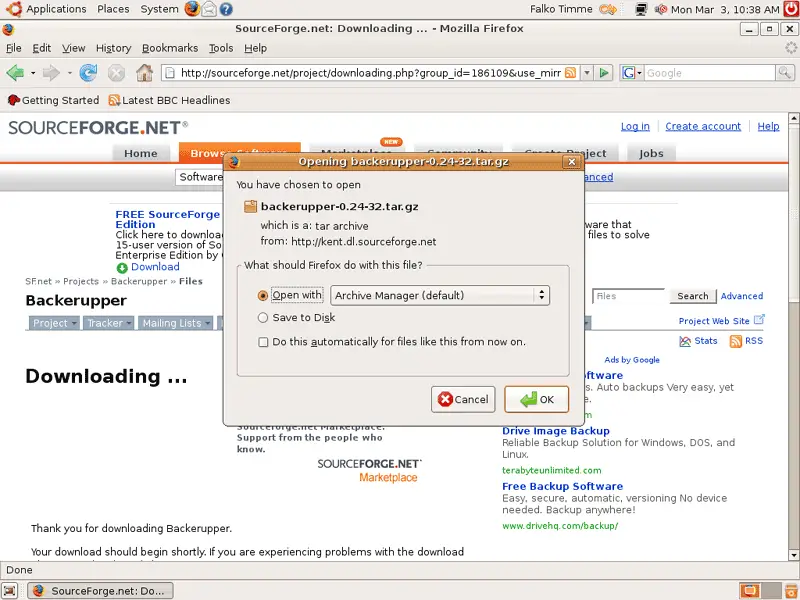
Task: Launch Firefox from the top panel icon
Action: point(192,9)
